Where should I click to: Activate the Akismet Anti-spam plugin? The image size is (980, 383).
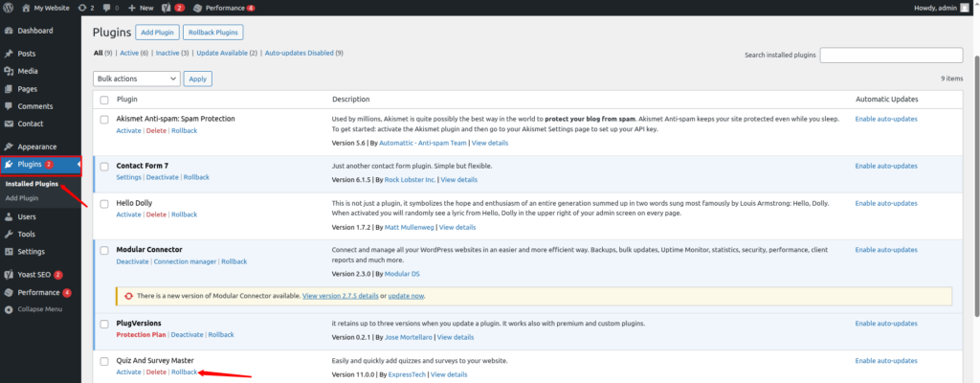[129, 130]
